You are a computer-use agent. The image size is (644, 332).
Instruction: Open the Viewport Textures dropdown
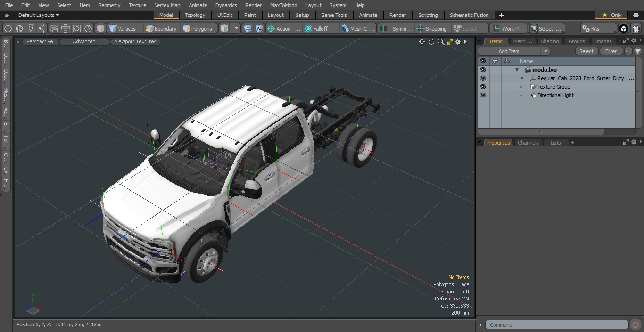pos(135,41)
